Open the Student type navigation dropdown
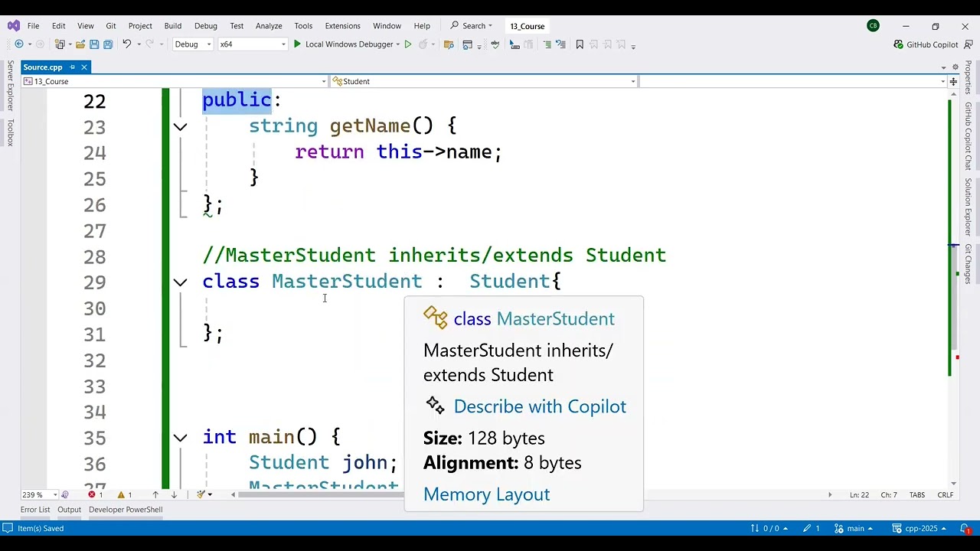The image size is (980, 551). click(x=484, y=81)
